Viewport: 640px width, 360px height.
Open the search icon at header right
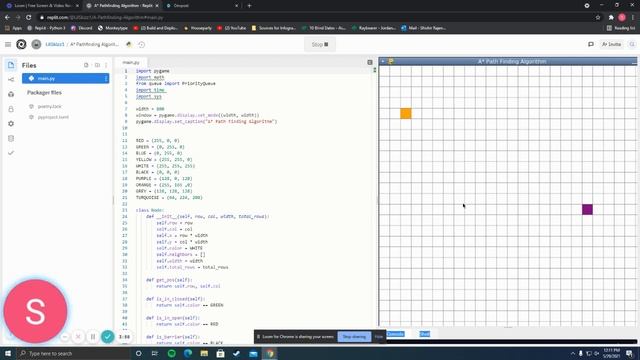(632, 44)
